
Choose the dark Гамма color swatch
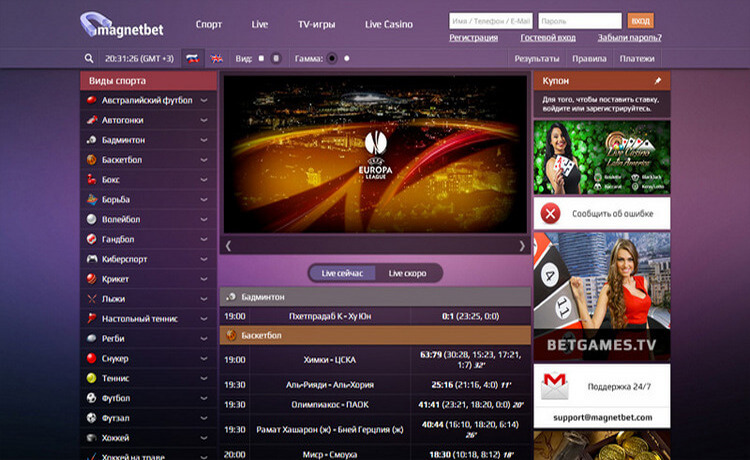coord(332,58)
